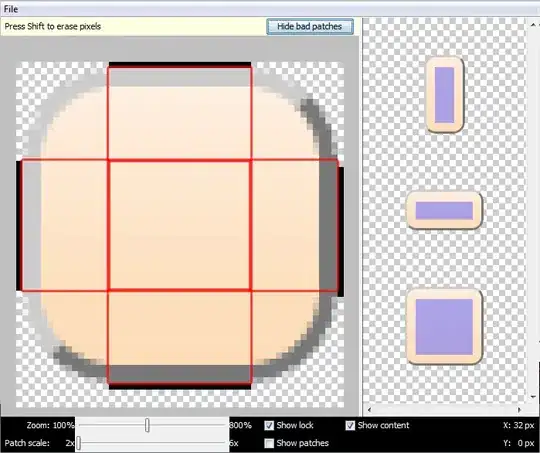Select the vertically stretched preview thumbnail
The height and width of the screenshot is (453, 540).
point(445,95)
